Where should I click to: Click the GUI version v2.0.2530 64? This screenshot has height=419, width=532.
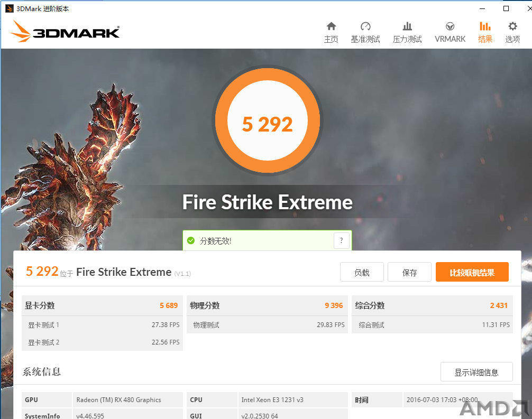[x=260, y=415]
